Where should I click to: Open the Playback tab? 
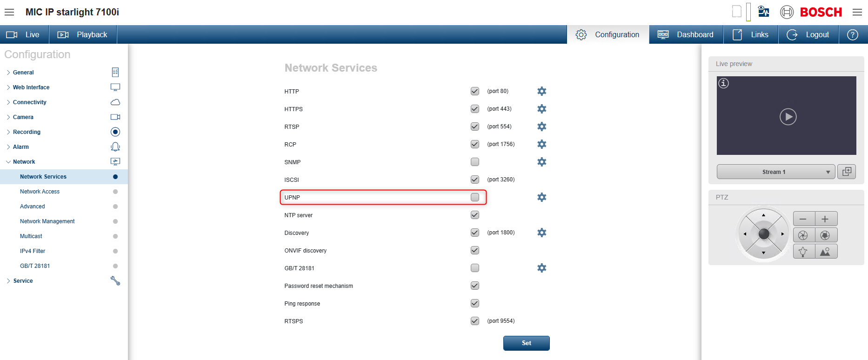[82, 35]
